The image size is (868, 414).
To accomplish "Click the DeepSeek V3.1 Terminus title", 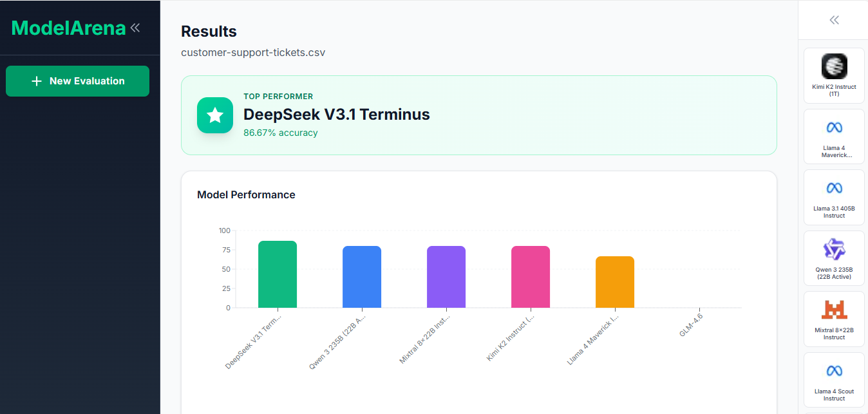I will [337, 115].
